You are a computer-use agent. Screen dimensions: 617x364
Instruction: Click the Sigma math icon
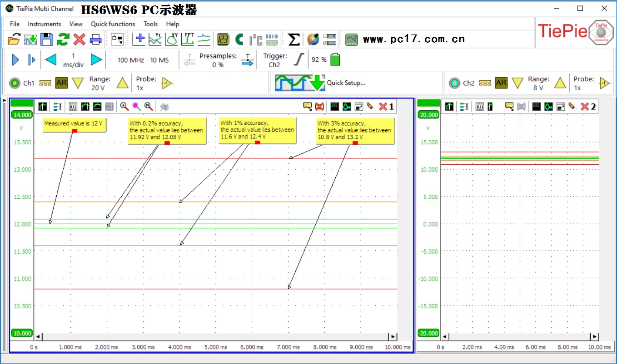294,39
